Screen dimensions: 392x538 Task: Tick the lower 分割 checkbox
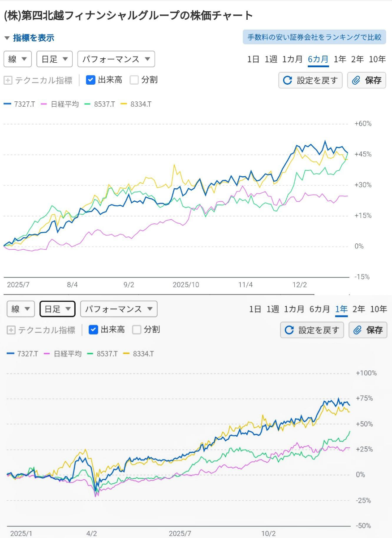pyautogui.click(x=137, y=330)
